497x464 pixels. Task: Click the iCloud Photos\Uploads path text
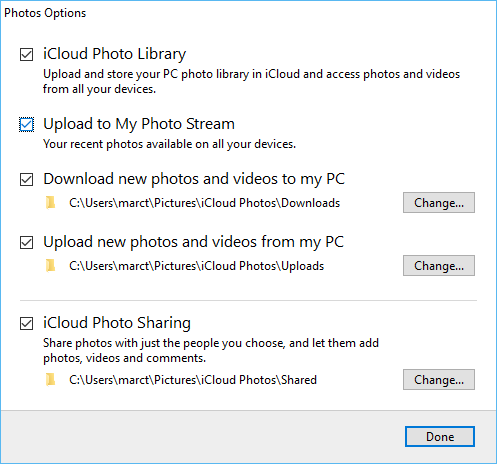click(197, 266)
